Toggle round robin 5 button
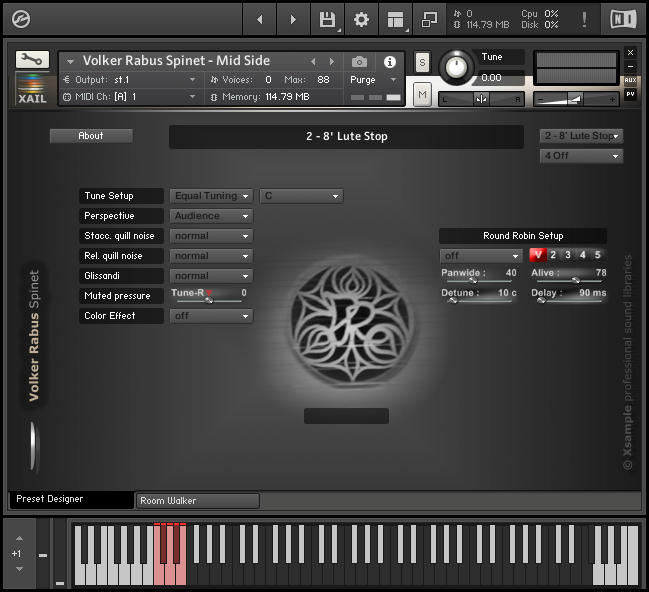The height and width of the screenshot is (592, 649). point(598,255)
